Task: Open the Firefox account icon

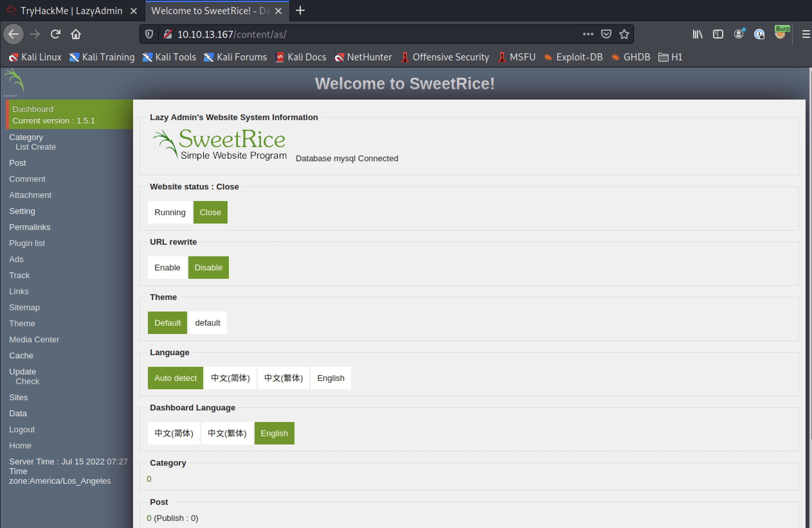Action: pyautogui.click(x=739, y=34)
